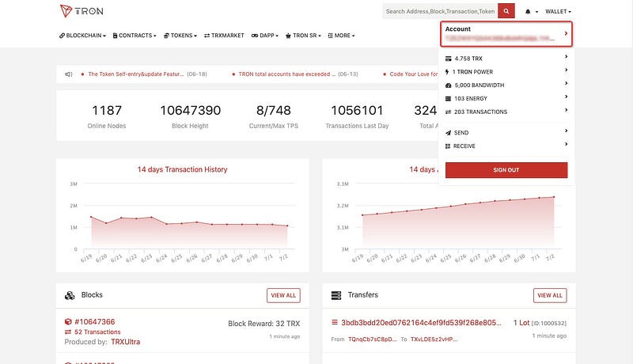Go to TRXMARKET
The width and height of the screenshot is (633, 364).
[x=224, y=36]
